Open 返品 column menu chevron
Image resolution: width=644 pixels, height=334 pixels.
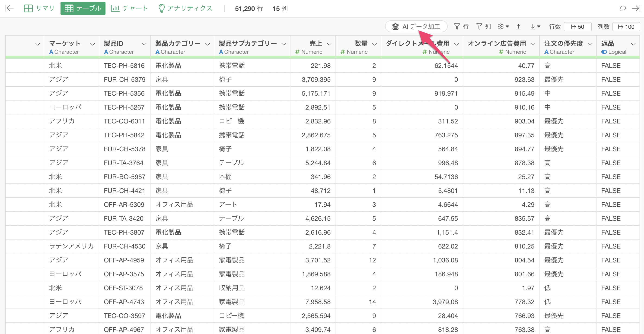click(x=633, y=44)
